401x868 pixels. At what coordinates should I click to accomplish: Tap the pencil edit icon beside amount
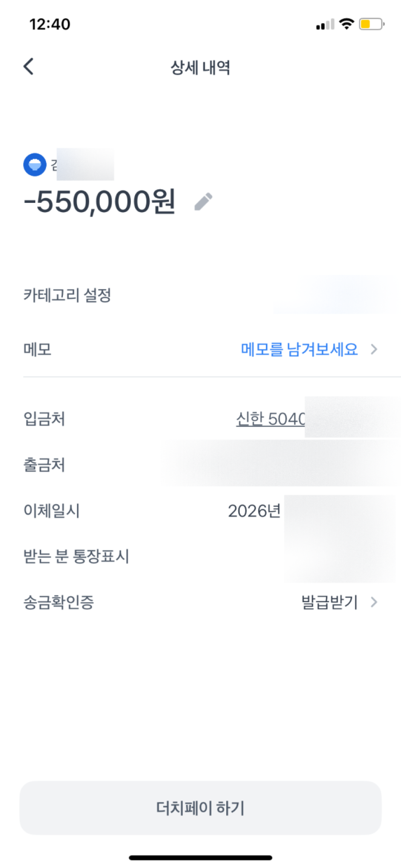tap(203, 201)
